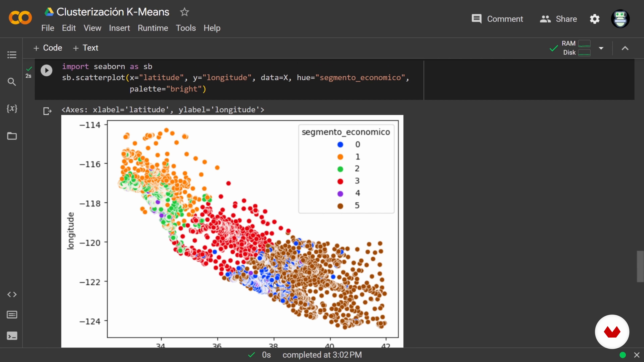This screenshot has height=362, width=644.
Task: Star the Clusterización K-Means notebook
Action: pos(184,12)
